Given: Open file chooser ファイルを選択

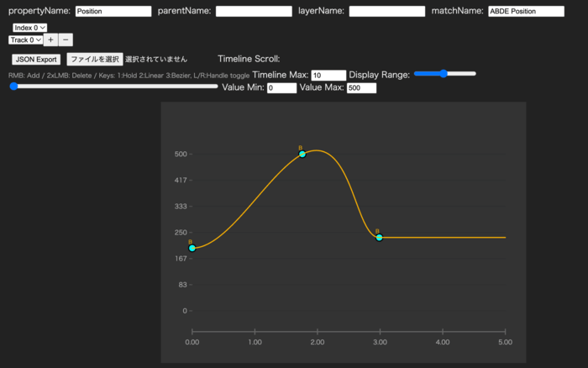Looking at the screenshot, I should click(x=95, y=60).
